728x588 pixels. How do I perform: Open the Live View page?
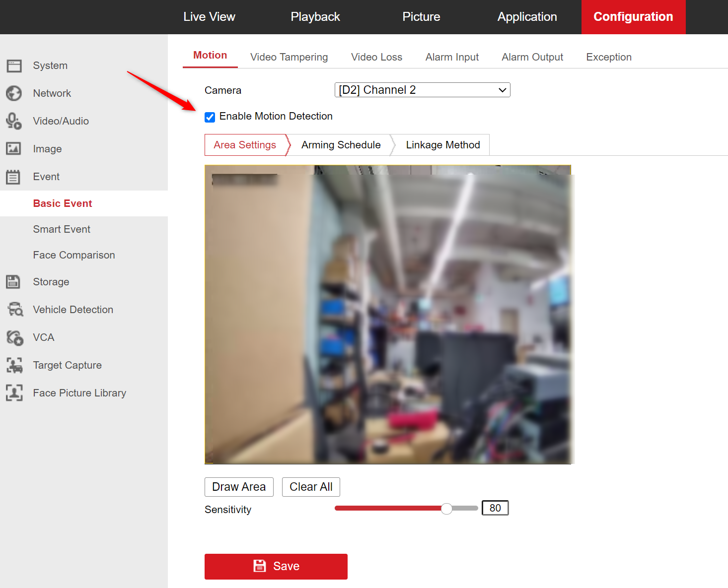click(x=209, y=17)
